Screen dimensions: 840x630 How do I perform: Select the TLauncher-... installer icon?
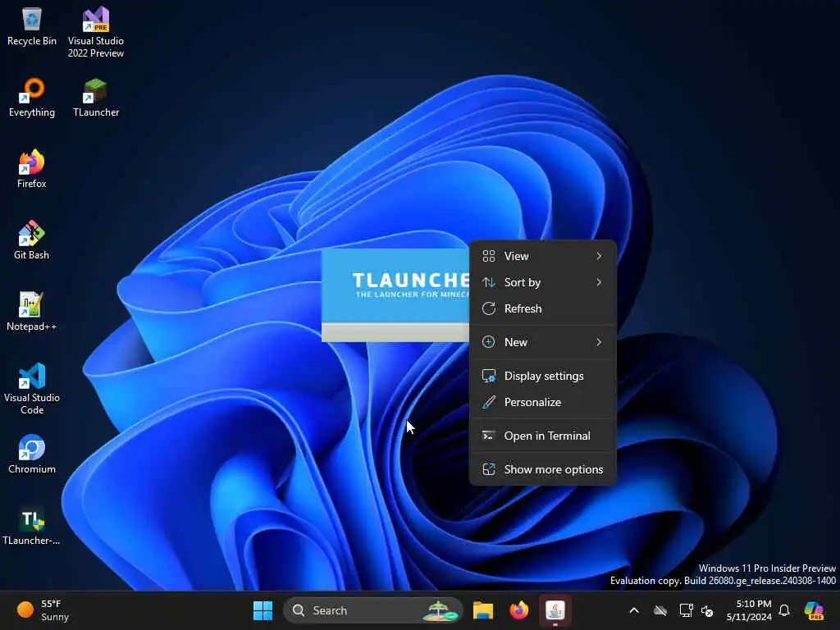point(32,526)
